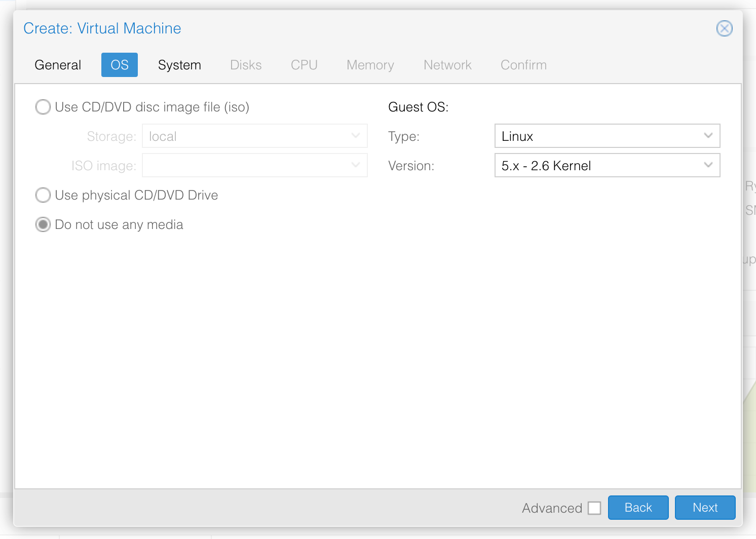The width and height of the screenshot is (756, 539).
Task: Open the Network tab
Action: coord(447,65)
